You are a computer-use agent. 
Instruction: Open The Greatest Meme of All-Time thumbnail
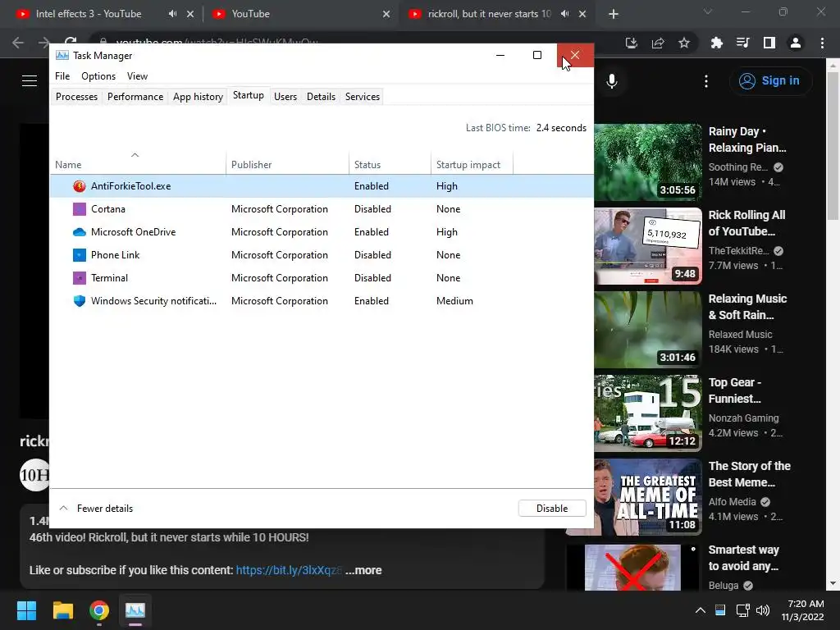click(634, 496)
